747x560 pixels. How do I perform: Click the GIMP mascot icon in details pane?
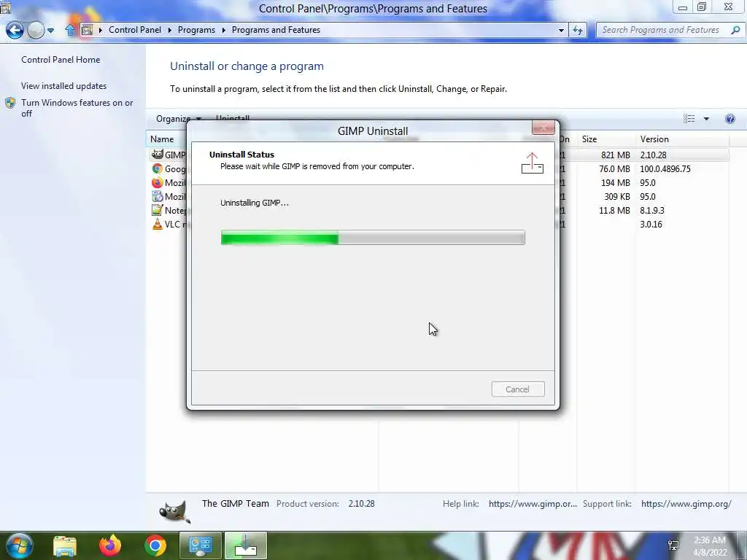click(x=174, y=512)
